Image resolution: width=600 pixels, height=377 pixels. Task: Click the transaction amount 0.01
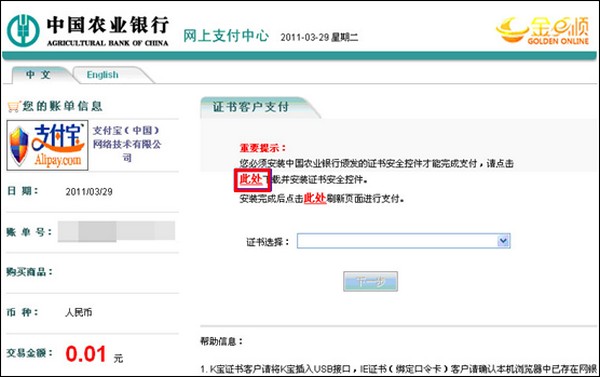click(86, 354)
